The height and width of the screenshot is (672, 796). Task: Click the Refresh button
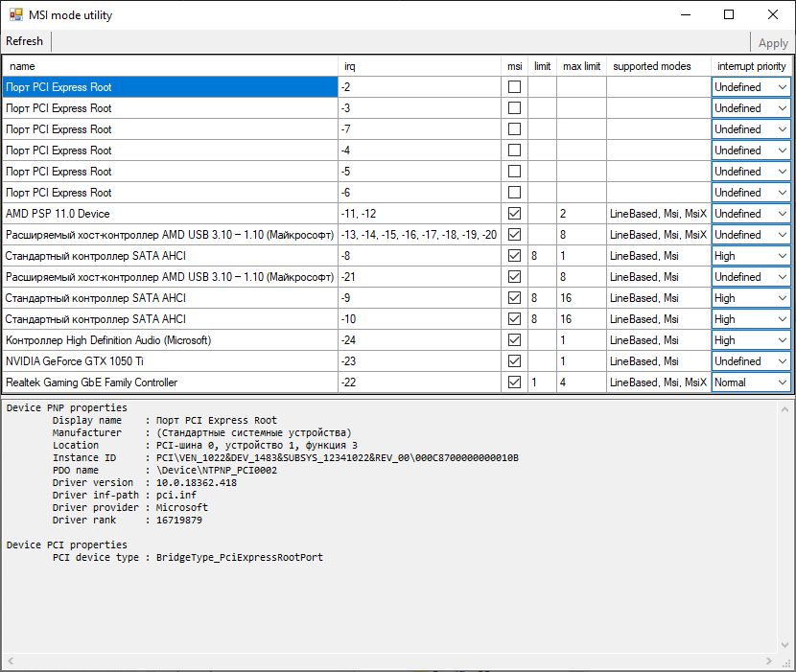click(x=24, y=41)
